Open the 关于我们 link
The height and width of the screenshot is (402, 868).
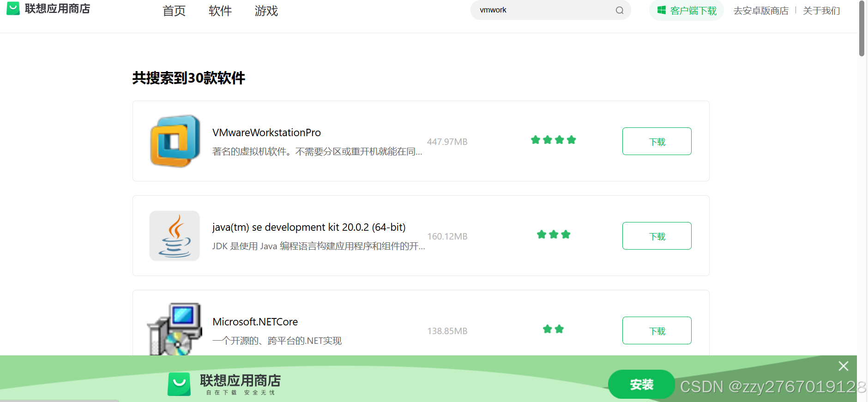(821, 11)
